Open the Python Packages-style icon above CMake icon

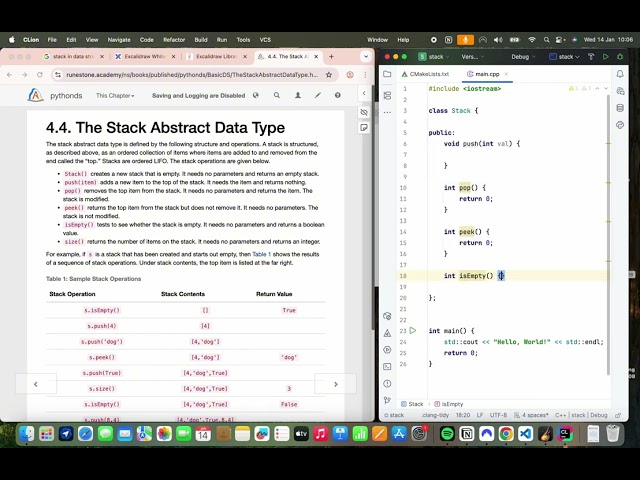tap(387, 316)
